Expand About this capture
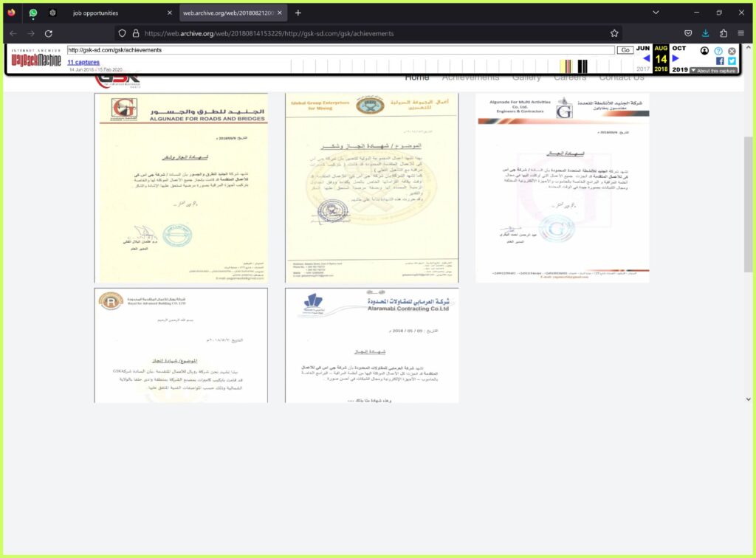 714,71
